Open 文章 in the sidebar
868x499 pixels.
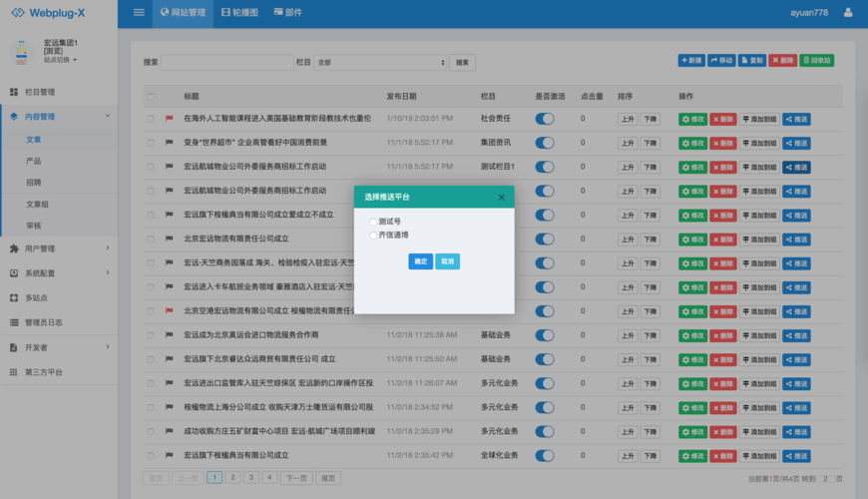[34, 140]
